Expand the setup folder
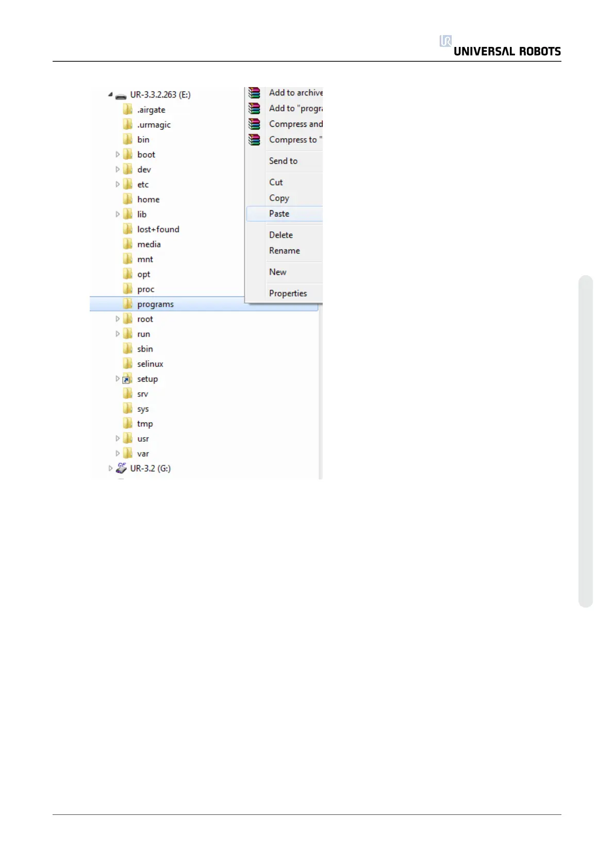 (x=118, y=378)
